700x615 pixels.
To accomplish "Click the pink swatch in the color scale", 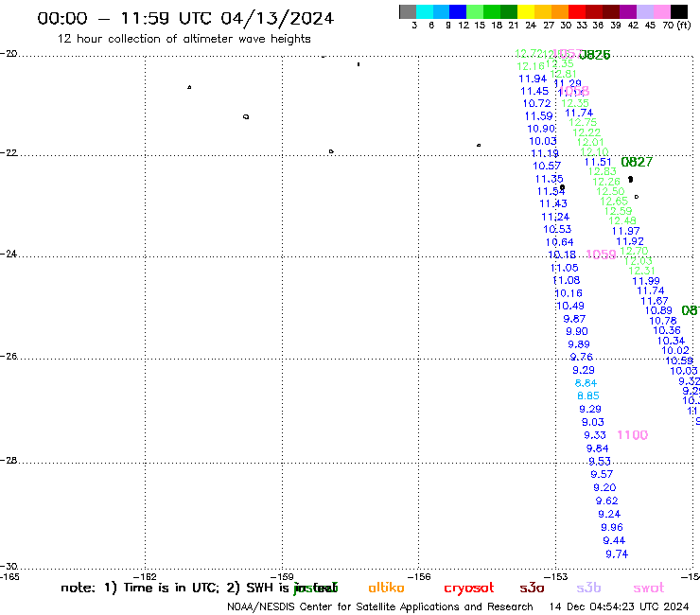I will (661, 11).
